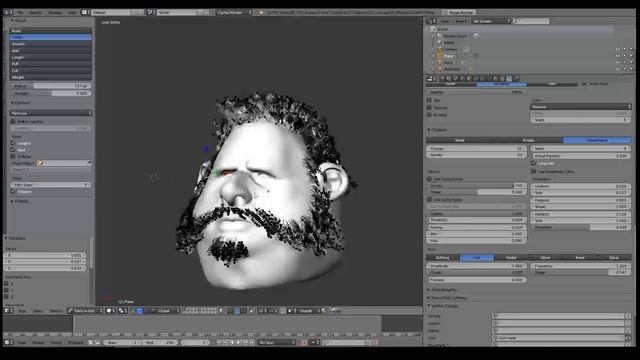
Task: Adjust the brush Strength slider
Action: click(x=50, y=93)
